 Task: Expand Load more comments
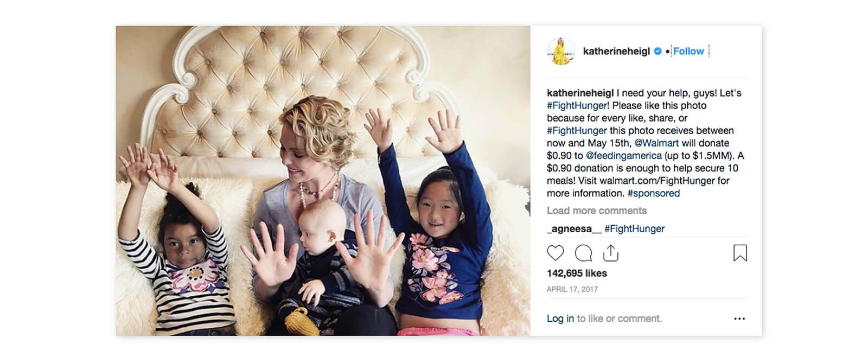pos(597,211)
